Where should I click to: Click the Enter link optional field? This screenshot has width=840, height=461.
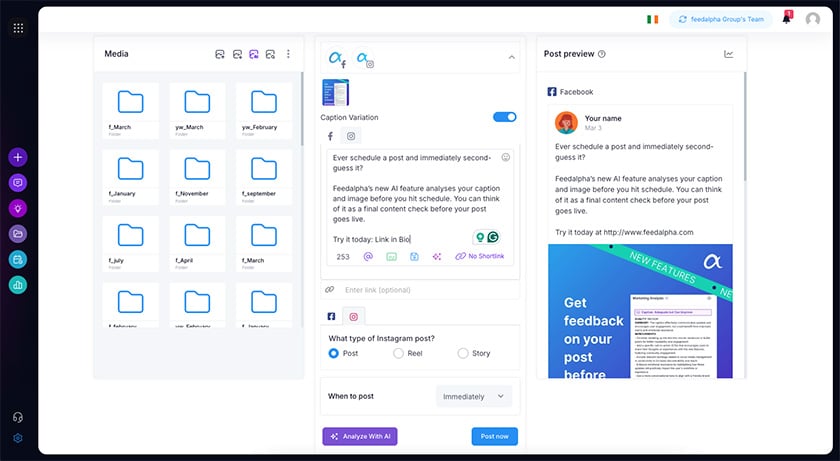pos(420,290)
